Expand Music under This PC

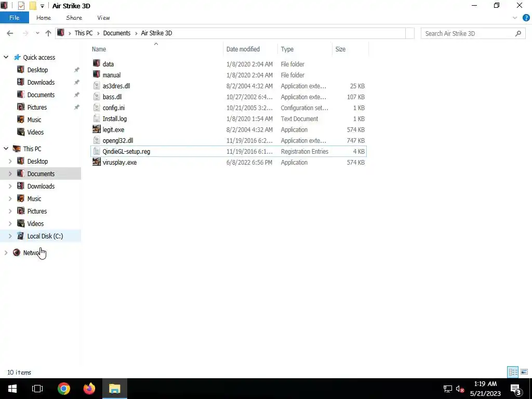pyautogui.click(x=10, y=198)
